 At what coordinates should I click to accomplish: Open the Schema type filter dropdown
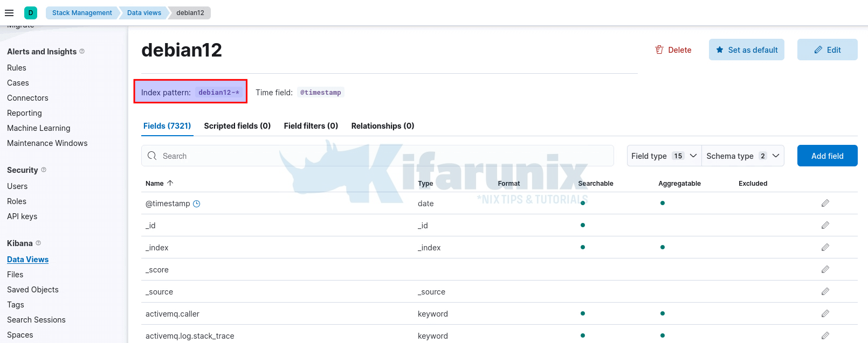click(742, 156)
